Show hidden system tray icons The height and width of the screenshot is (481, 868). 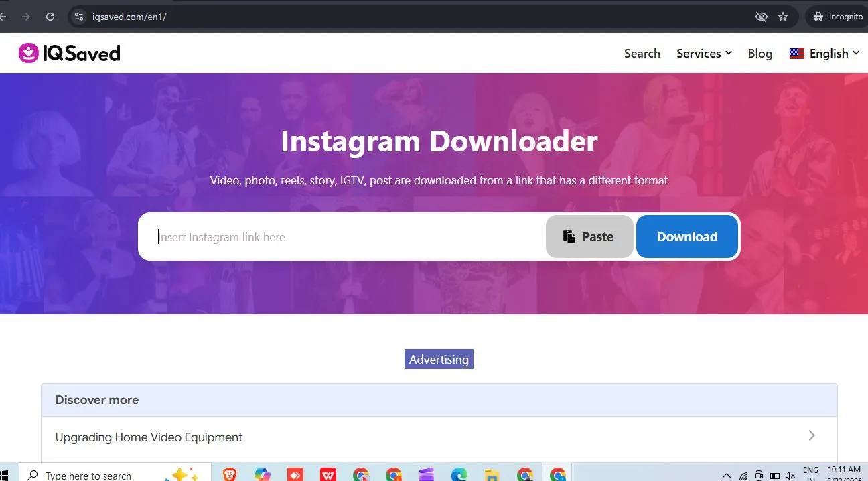click(x=726, y=476)
